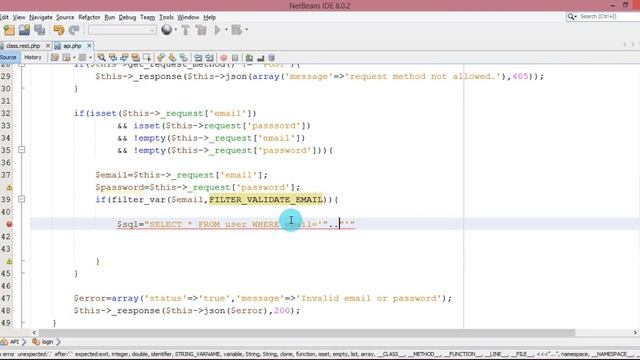Screen dimensions: 640x360
Task: Close the class.rest.php tab
Action: pyautogui.click(x=48, y=46)
